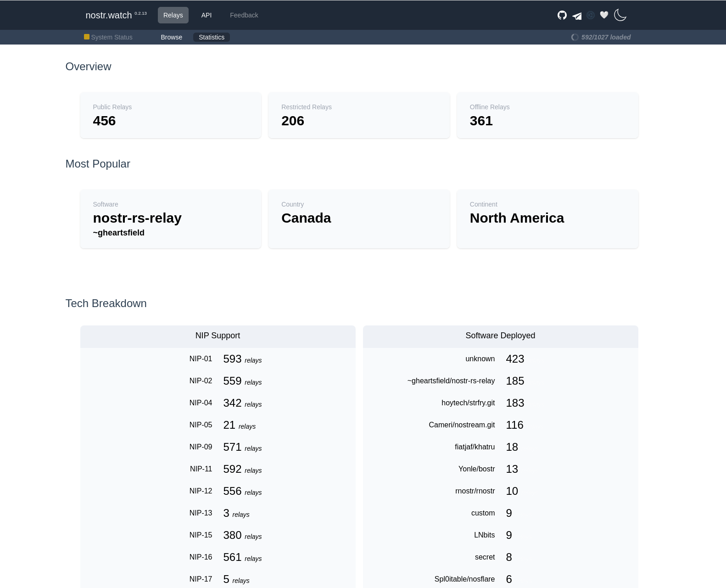Screen dimensions: 726x588
Task: Click the NIP-01 row label
Action: pyautogui.click(x=201, y=359)
